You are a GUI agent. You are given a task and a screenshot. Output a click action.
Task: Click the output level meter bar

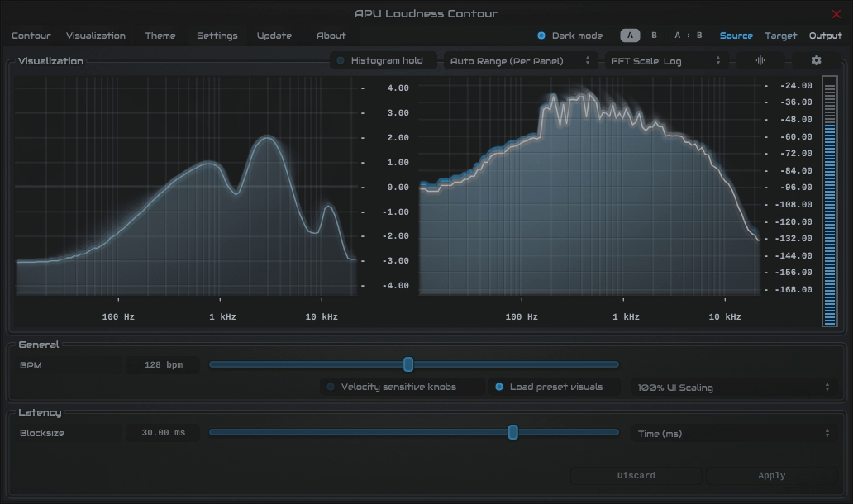coord(830,201)
